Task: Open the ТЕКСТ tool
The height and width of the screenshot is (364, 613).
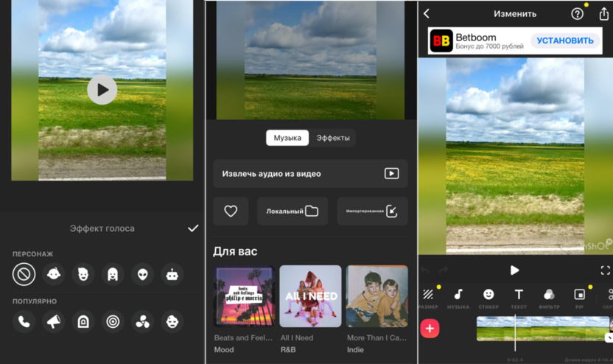Action: click(x=519, y=298)
